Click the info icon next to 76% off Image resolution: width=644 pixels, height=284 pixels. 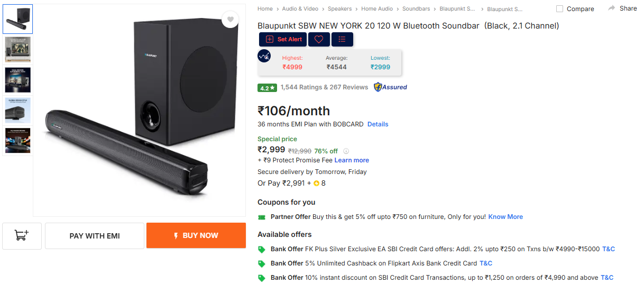[x=346, y=151]
